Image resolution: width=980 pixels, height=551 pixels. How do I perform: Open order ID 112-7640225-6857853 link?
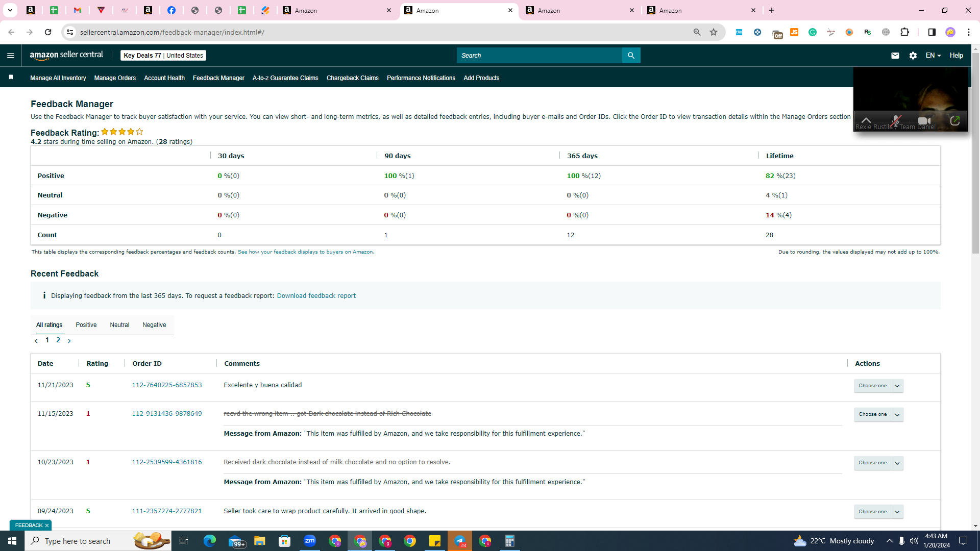(x=167, y=385)
